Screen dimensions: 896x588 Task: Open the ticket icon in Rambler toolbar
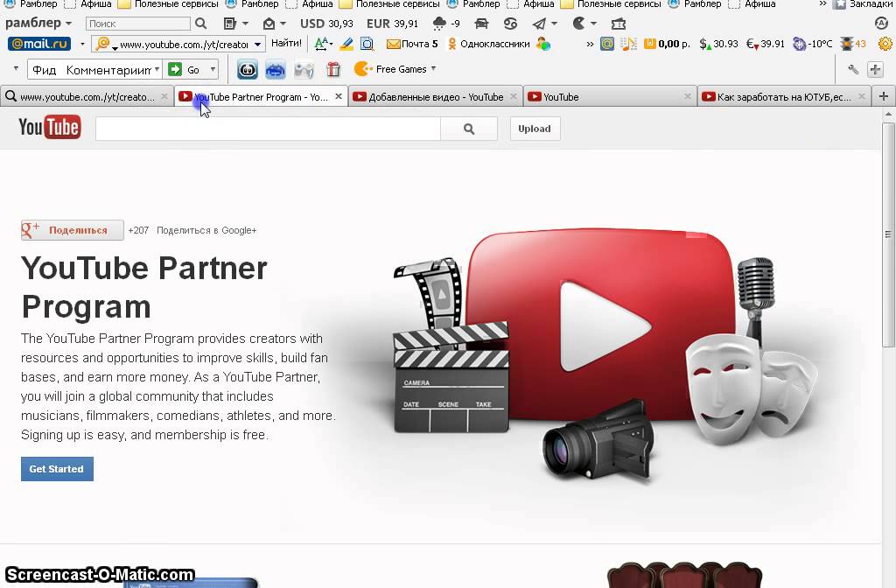619,24
